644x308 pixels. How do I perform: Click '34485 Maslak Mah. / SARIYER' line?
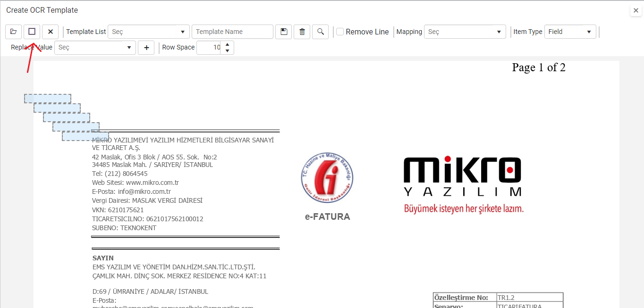click(x=153, y=165)
